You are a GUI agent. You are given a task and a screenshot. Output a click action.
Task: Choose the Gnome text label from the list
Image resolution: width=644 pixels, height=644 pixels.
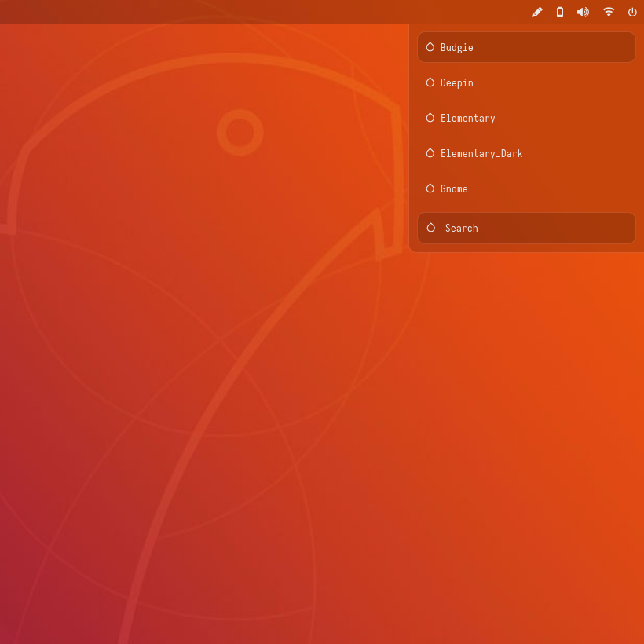454,188
